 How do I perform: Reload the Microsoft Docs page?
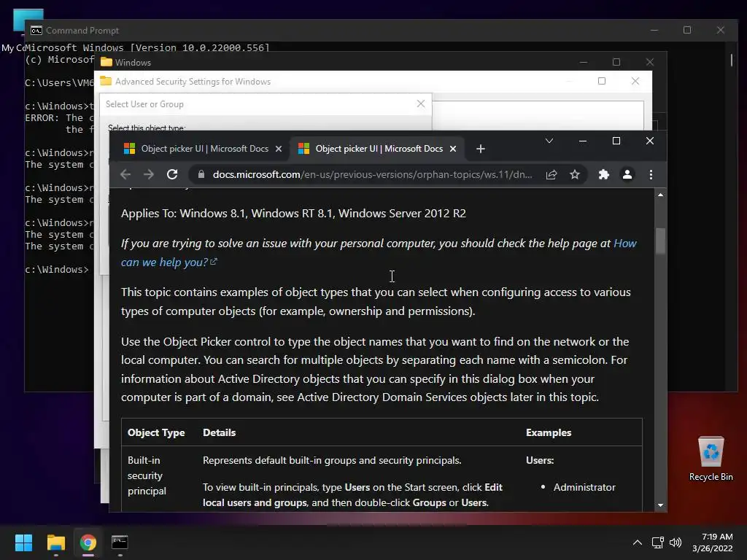pyautogui.click(x=172, y=175)
